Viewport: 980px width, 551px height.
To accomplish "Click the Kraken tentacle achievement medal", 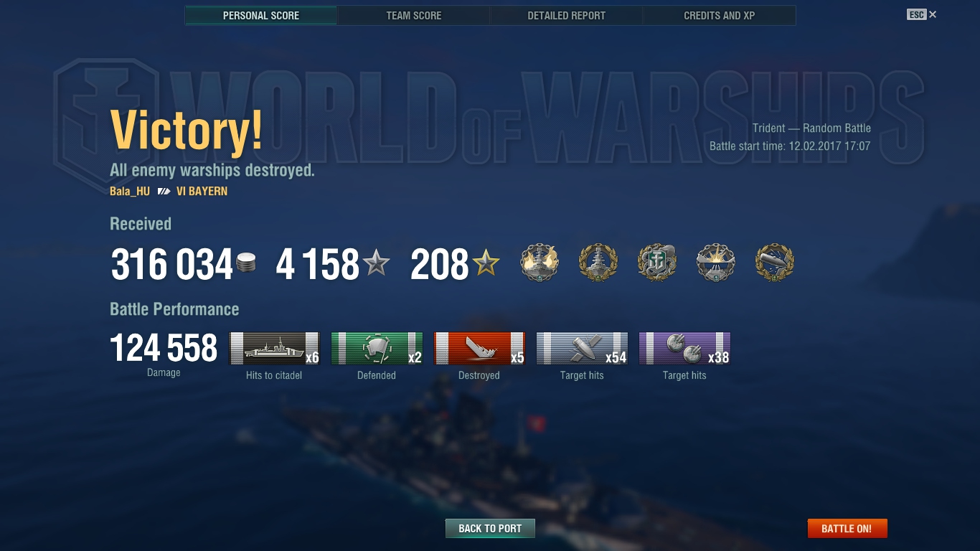I will (x=657, y=263).
